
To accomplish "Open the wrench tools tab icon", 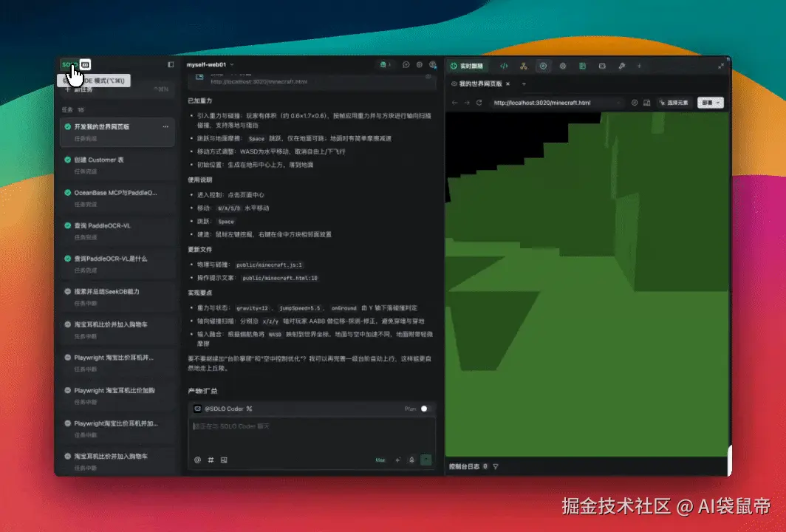I will [621, 66].
